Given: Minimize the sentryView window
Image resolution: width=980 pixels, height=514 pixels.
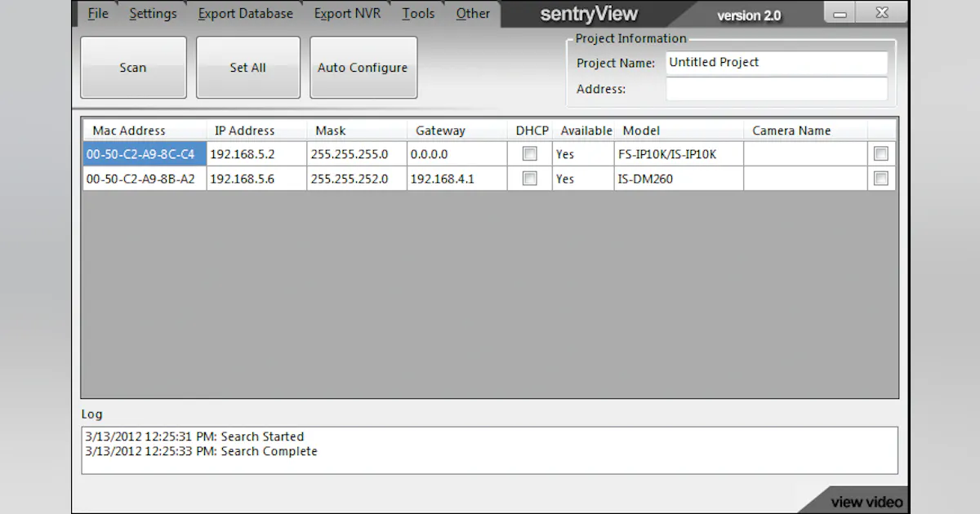Looking at the screenshot, I should pos(840,13).
